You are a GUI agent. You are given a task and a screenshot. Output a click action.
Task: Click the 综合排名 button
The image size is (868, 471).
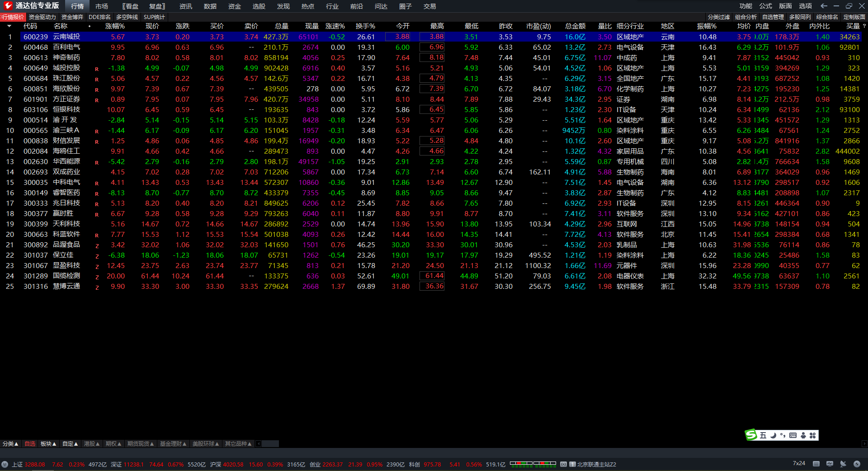click(827, 17)
